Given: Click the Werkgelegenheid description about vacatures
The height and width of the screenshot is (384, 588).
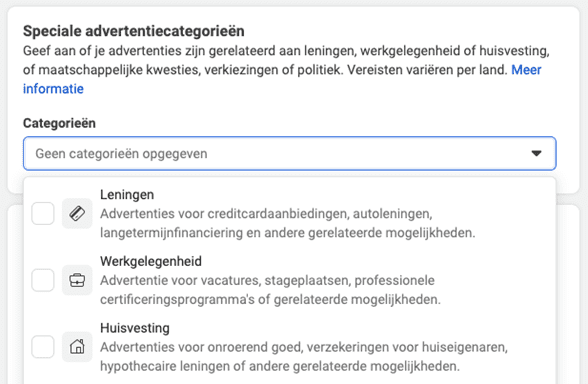Looking at the screenshot, I should (270, 290).
